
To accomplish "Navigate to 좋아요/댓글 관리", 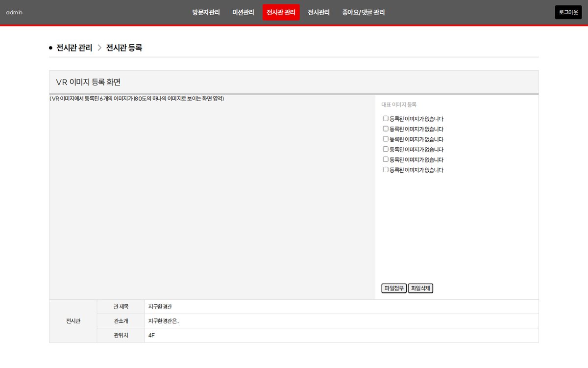I will tap(364, 12).
